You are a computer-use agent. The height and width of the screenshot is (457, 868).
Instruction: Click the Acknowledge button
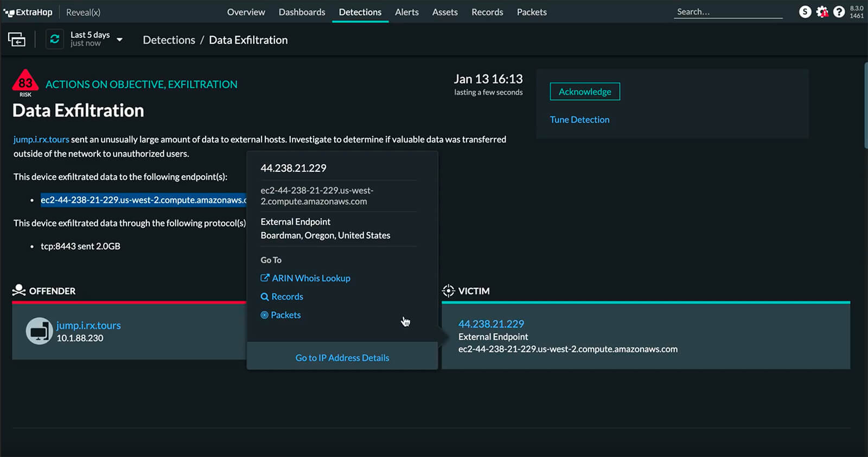click(585, 92)
